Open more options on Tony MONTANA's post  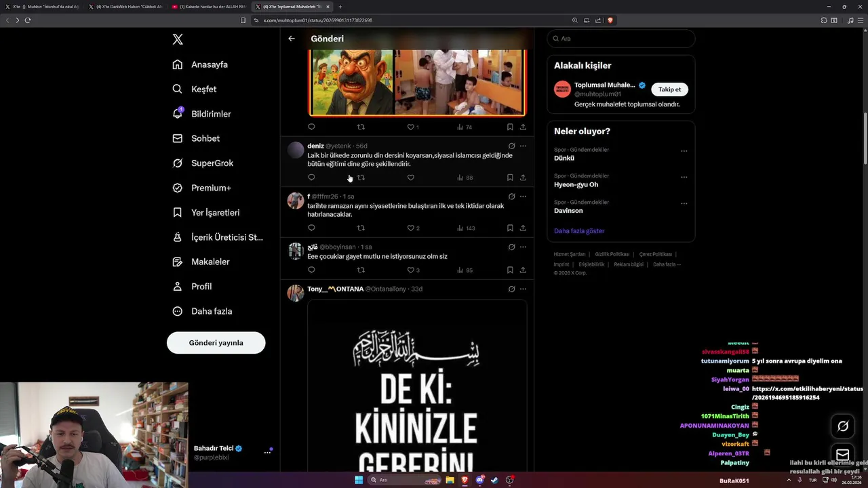coord(523,289)
